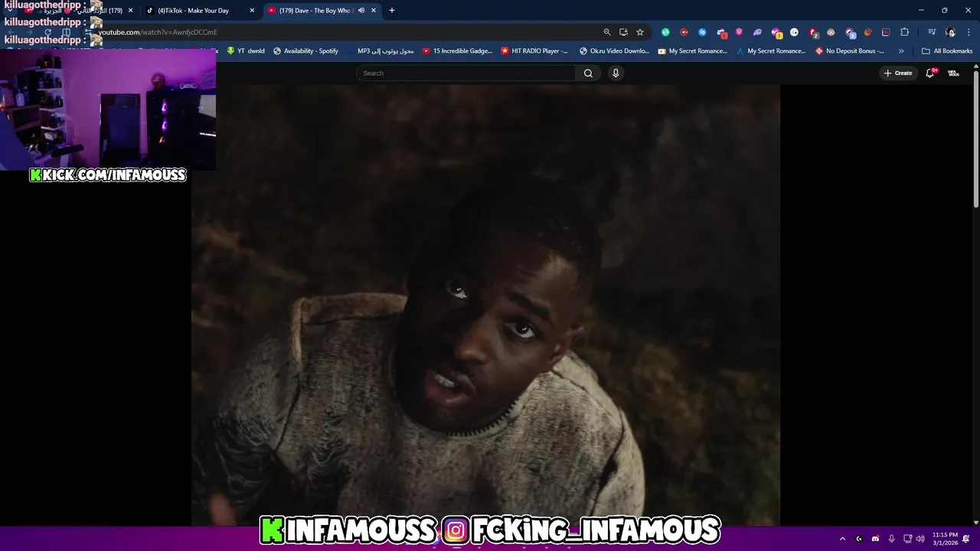Expand the hidden bookmarks chevron
Viewport: 980px width, 551px height.
901,51
